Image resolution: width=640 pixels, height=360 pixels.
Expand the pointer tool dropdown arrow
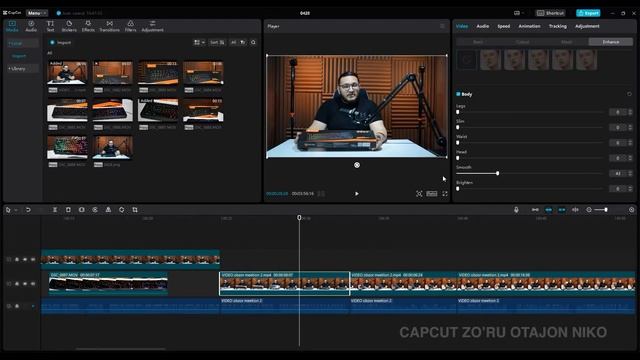(x=16, y=210)
